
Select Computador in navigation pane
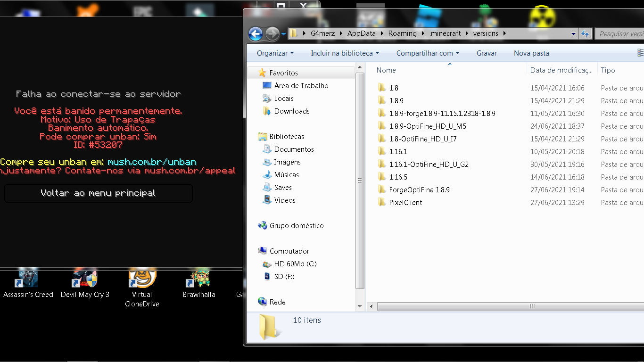coord(289,251)
